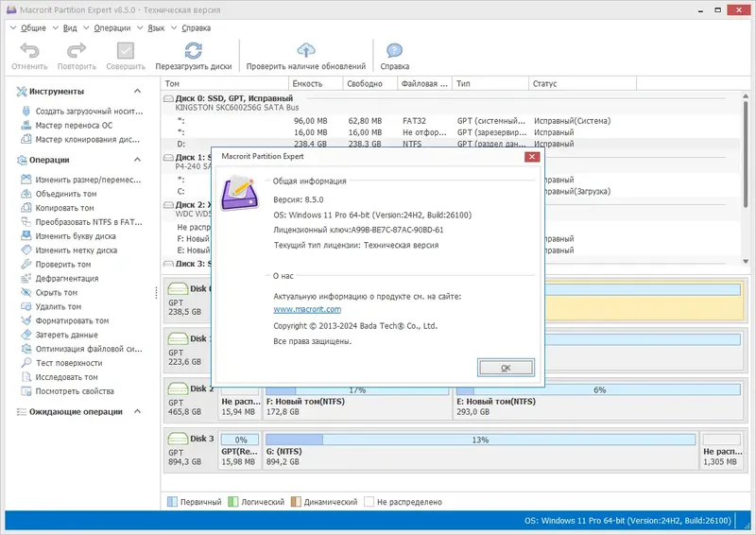
Task: Select Затереть данные operation
Action: click(60, 335)
